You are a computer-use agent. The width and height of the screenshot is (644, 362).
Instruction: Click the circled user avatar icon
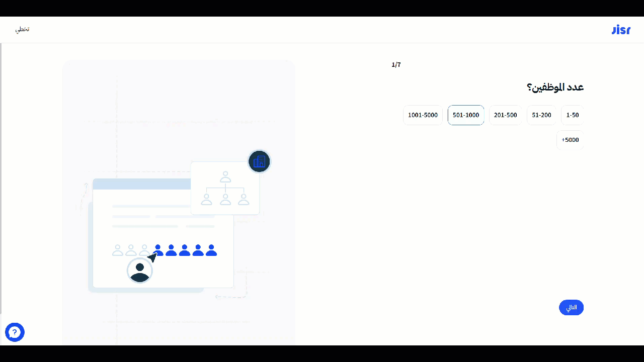pos(140,270)
